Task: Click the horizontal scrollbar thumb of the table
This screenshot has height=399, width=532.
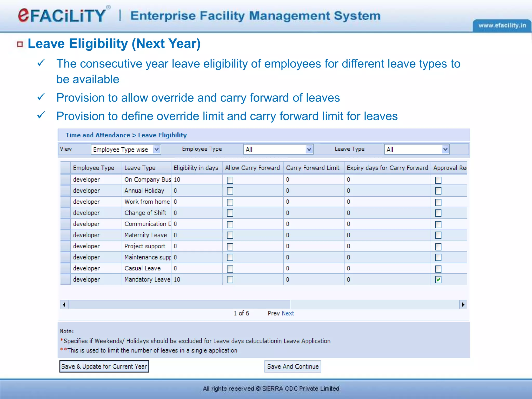Action: [x=179, y=304]
